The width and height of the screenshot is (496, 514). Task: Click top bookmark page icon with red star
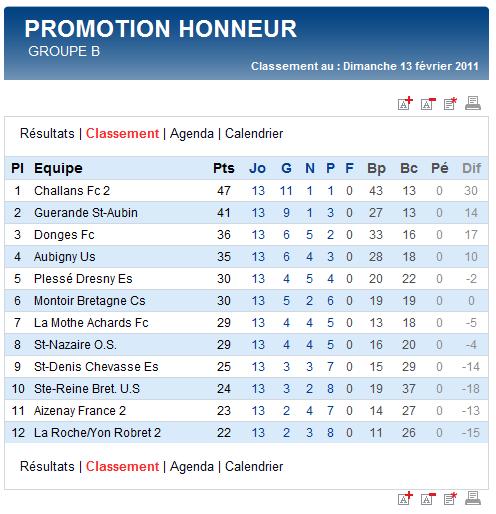coord(450,103)
